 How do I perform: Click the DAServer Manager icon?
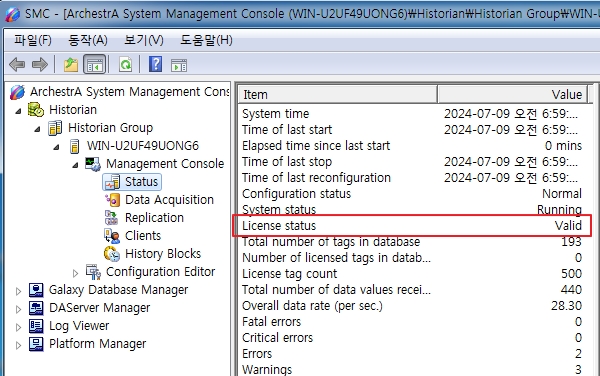(x=36, y=308)
